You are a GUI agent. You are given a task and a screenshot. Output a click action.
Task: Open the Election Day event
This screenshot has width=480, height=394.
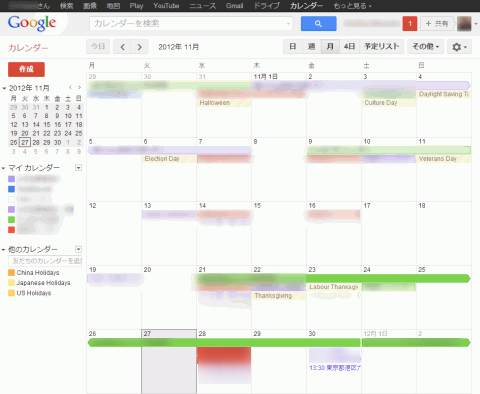click(x=169, y=159)
